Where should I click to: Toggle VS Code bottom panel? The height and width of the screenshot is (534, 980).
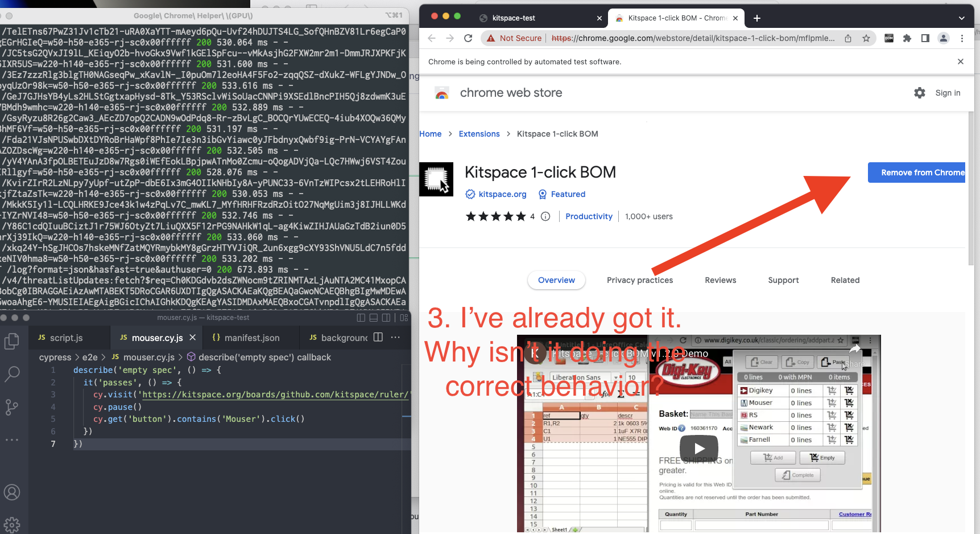pyautogui.click(x=374, y=318)
